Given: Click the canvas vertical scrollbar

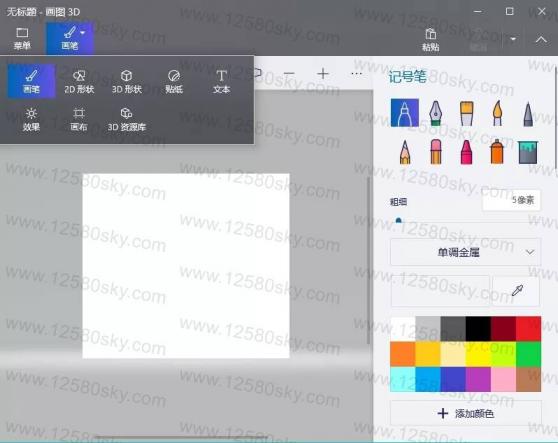Looking at the screenshot, I should tap(368, 260).
